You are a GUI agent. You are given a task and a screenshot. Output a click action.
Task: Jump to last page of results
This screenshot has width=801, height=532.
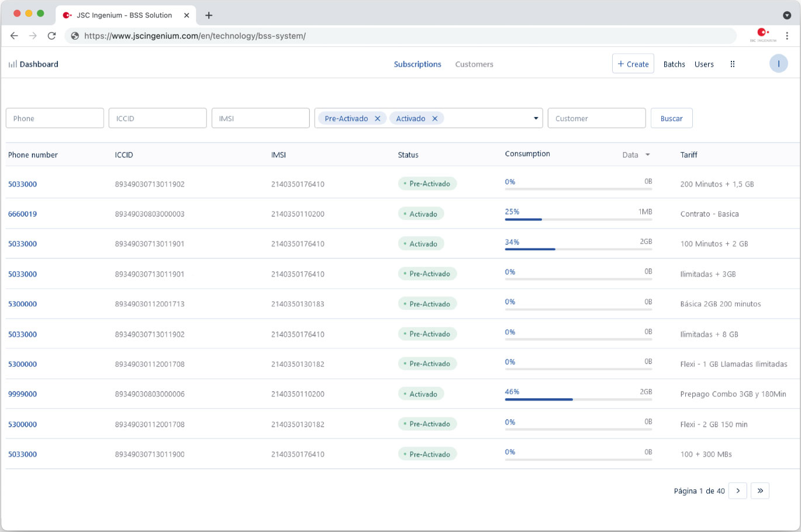coord(760,490)
